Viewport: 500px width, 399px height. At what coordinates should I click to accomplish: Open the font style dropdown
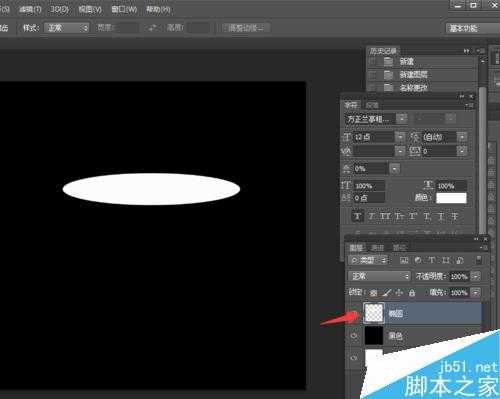click(450, 118)
